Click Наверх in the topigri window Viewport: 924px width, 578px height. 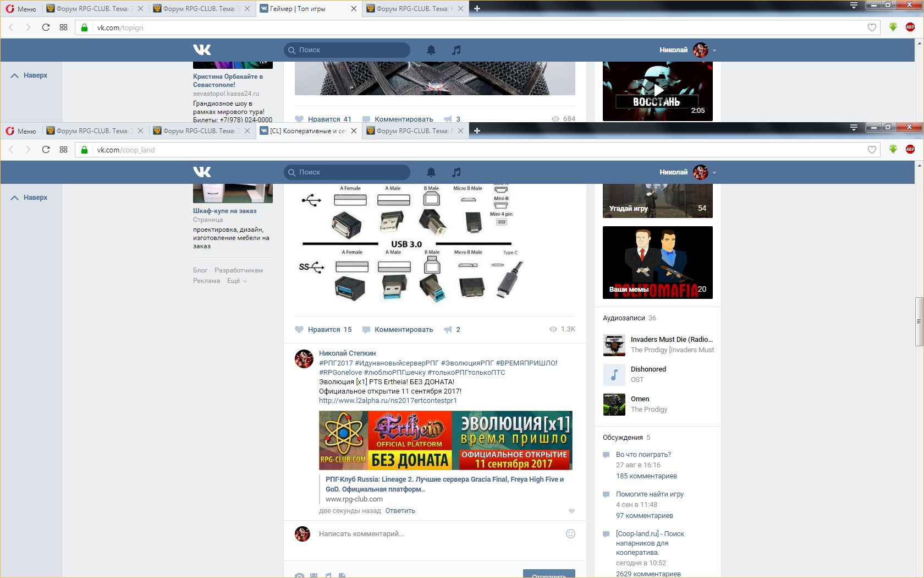(x=29, y=75)
